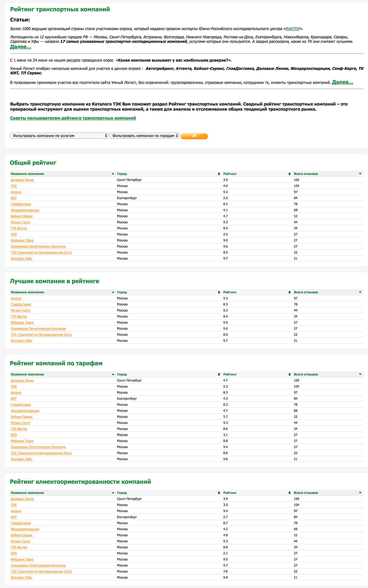Open Алсена in клиентоориентированности table
Viewport: 368px width, 588px height.
click(16, 511)
